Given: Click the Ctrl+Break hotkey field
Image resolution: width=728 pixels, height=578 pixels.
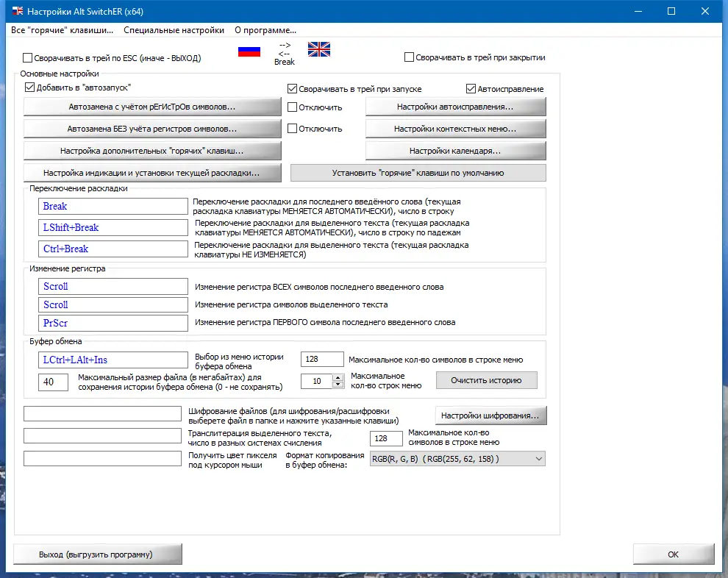Looking at the screenshot, I should 113,249.
